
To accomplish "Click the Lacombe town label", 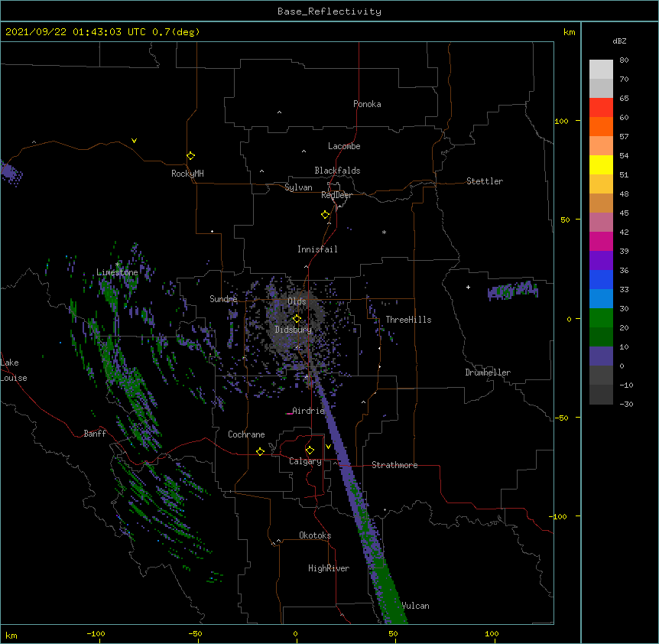I will pyautogui.click(x=344, y=146).
